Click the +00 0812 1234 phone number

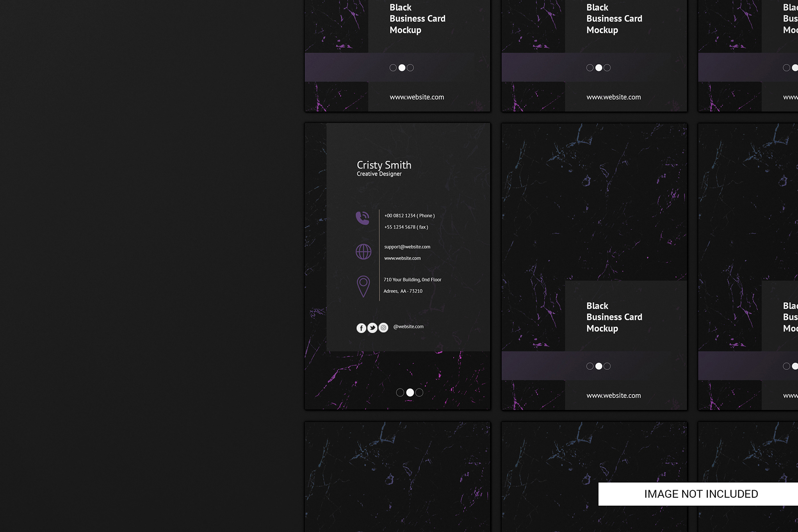(409, 215)
